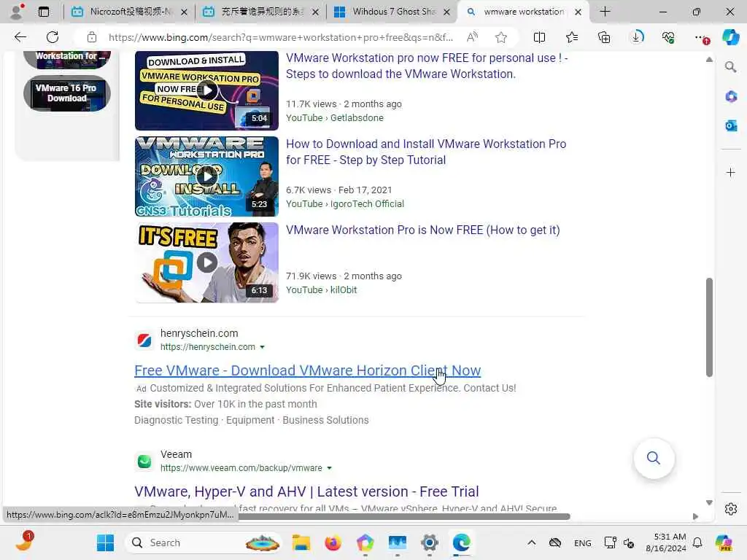Open notifications bell in system tray
The width and height of the screenshot is (747, 560).
[697, 542]
